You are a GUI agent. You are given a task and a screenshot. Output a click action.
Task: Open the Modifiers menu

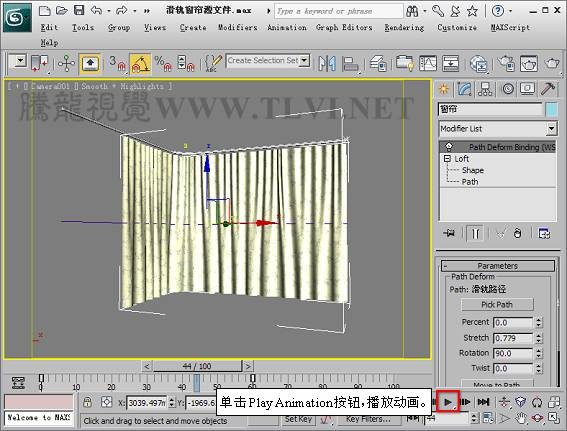point(237,27)
